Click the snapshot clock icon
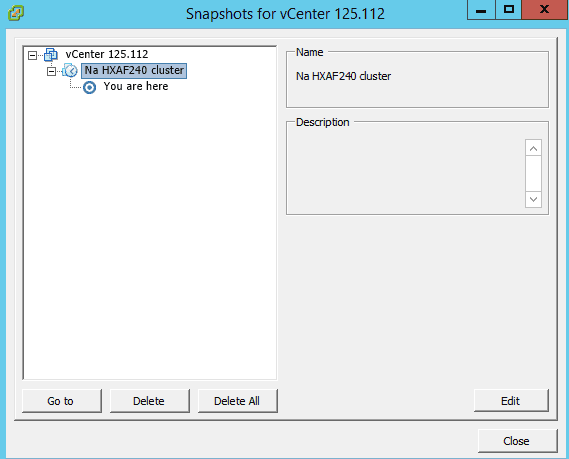The height and width of the screenshot is (459, 569). tap(70, 70)
